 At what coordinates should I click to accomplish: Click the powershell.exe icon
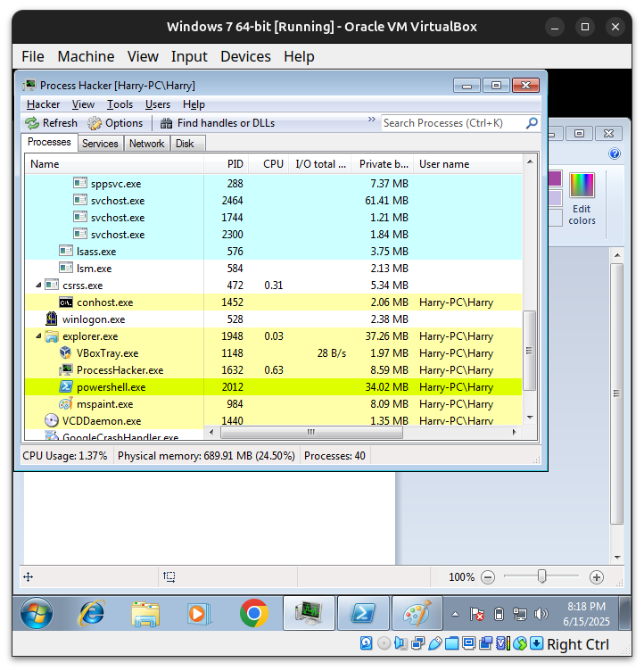tap(66, 387)
